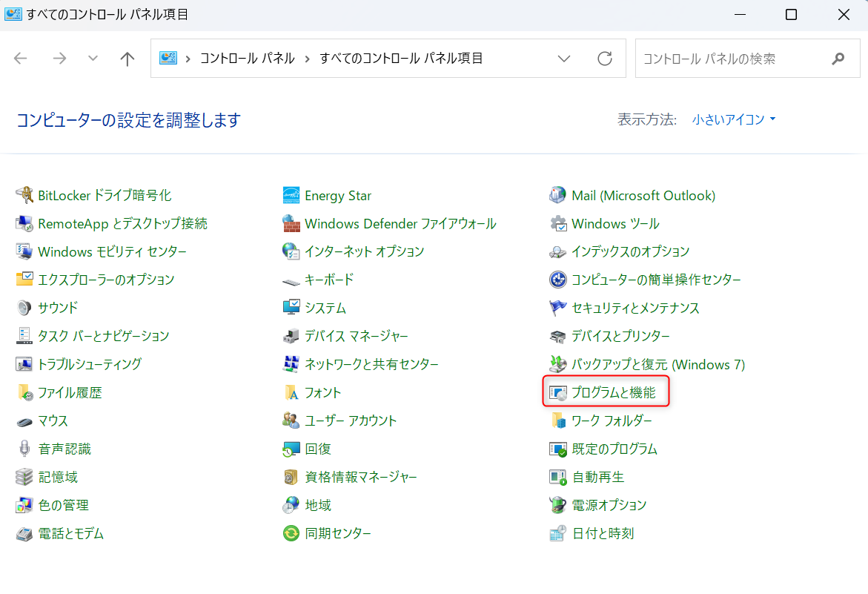This screenshot has width=868, height=594.
Task: Refresh the control panel view
Action: coord(605,59)
